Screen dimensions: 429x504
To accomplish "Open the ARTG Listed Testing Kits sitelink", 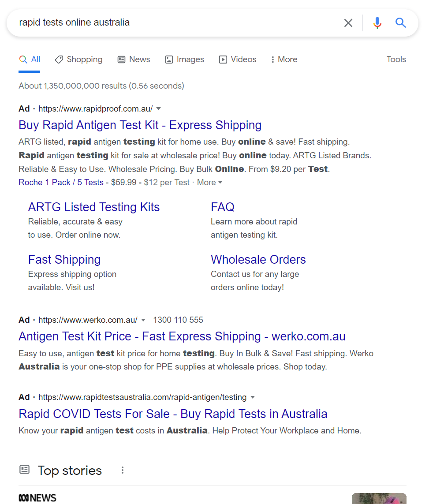I will 94,207.
